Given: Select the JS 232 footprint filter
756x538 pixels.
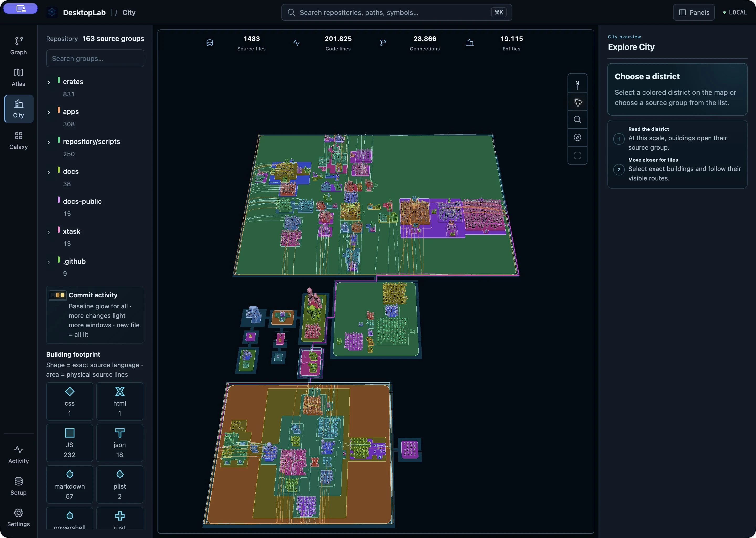Looking at the screenshot, I should pyautogui.click(x=70, y=443).
